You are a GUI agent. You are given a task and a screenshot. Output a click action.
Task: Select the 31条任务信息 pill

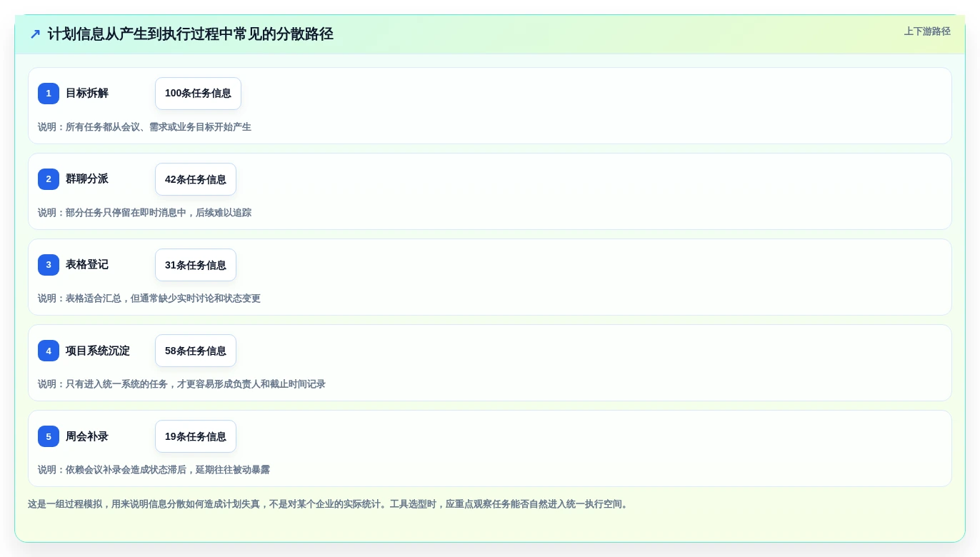[196, 265]
